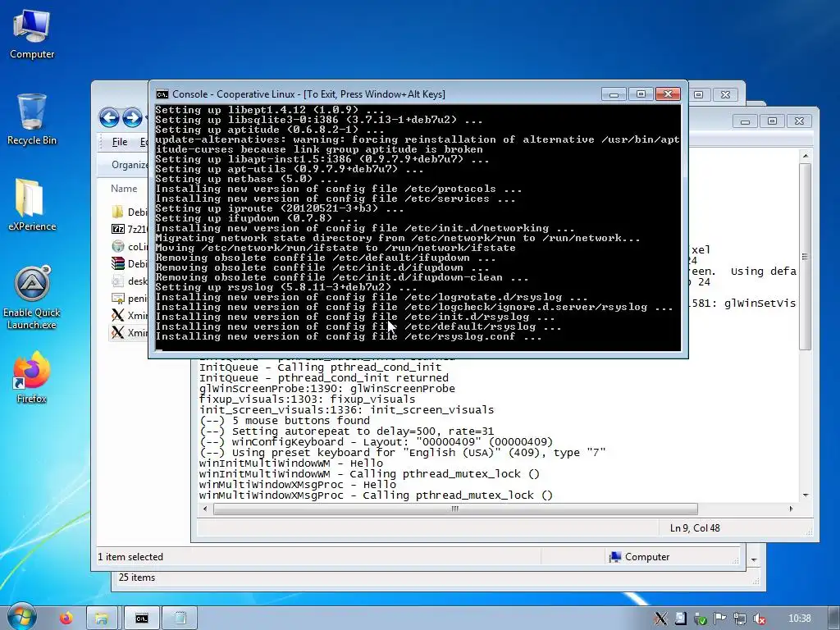Select the 7z file in Explorer list

(x=129, y=230)
